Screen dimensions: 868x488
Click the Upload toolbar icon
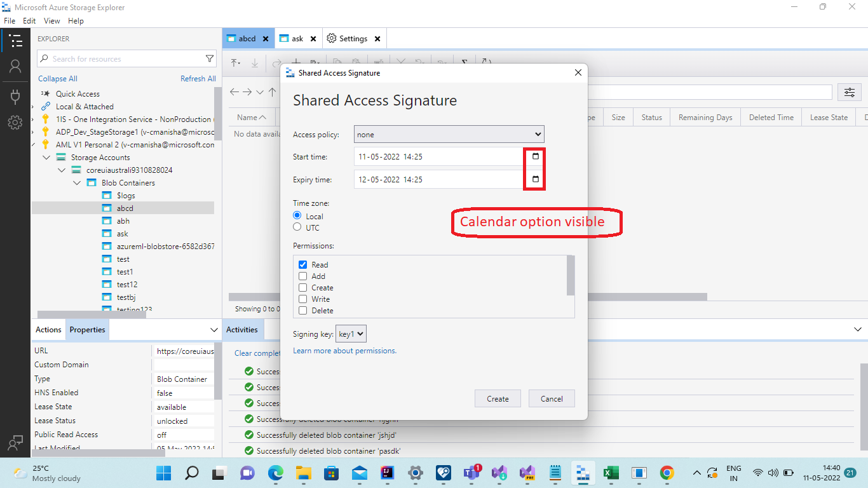(235, 62)
